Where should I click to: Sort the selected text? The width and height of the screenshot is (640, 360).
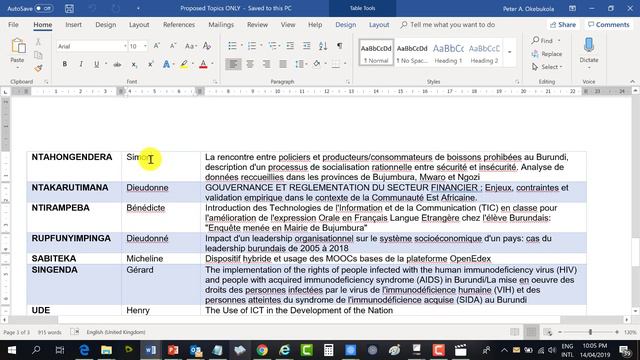click(323, 46)
